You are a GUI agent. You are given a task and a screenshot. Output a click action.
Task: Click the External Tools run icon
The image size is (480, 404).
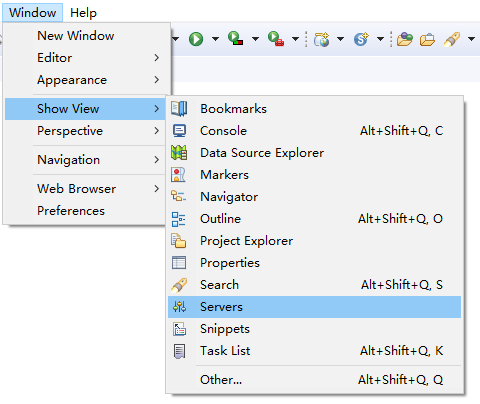tap(276, 38)
